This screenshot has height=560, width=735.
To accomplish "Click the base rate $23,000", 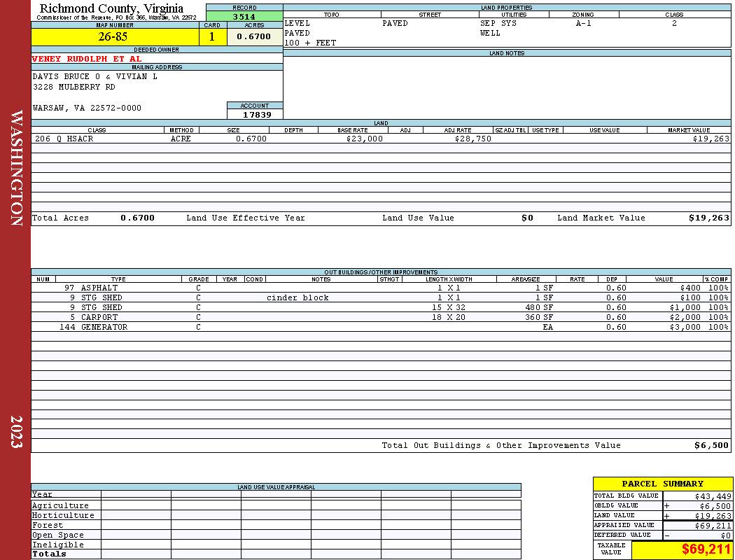I will [x=365, y=139].
